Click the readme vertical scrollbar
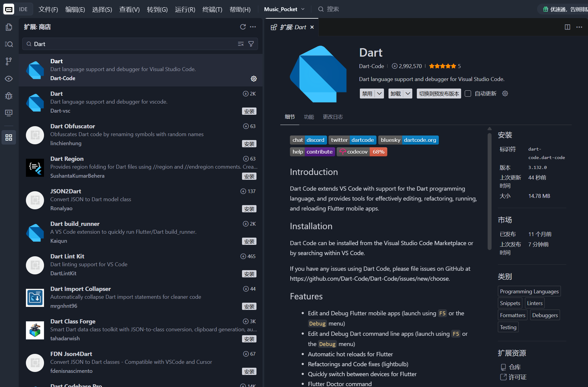 [489, 191]
